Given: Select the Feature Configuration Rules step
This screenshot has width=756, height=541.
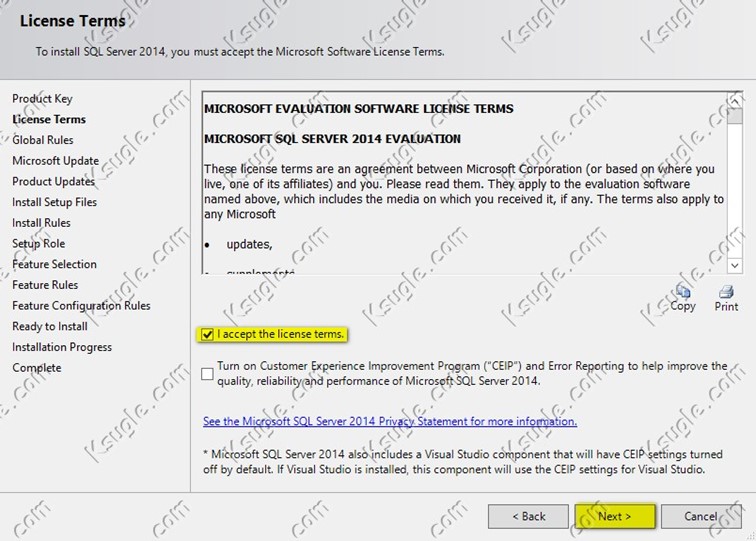Looking at the screenshot, I should pos(81,306).
